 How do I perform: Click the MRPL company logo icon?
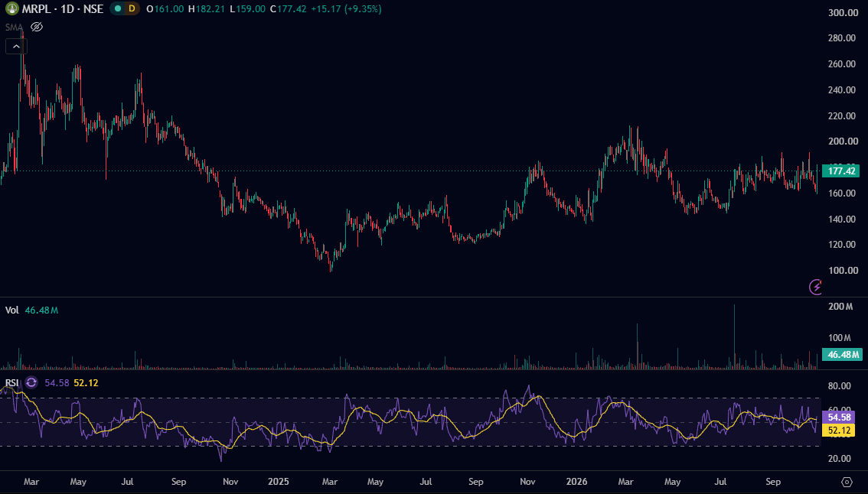[11, 9]
